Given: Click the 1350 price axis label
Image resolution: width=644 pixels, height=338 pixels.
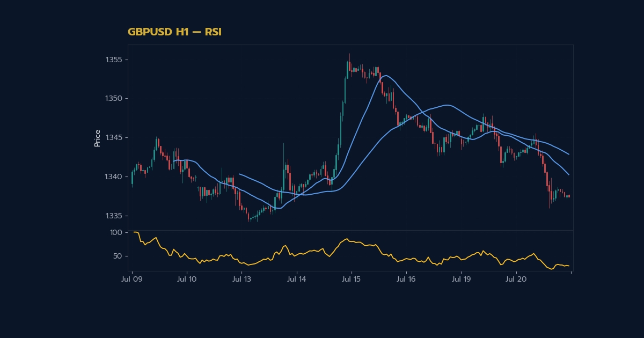Looking at the screenshot, I should click(113, 99).
